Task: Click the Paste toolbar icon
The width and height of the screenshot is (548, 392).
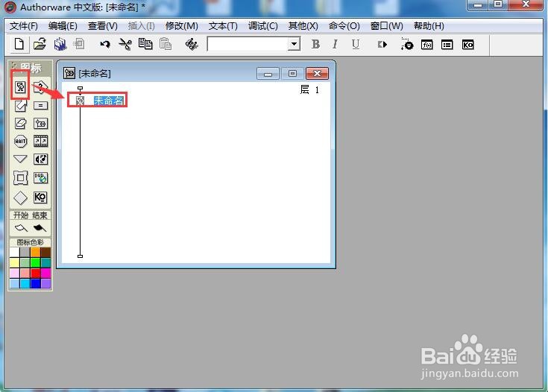Action: click(166, 45)
